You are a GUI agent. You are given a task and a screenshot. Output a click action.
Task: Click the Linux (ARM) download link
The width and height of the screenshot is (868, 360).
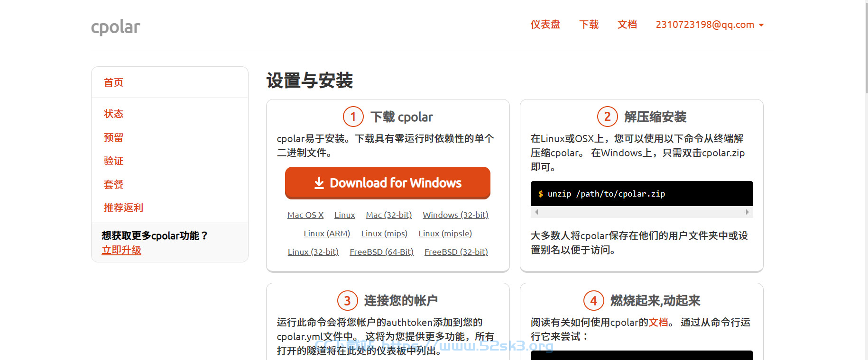327,234
